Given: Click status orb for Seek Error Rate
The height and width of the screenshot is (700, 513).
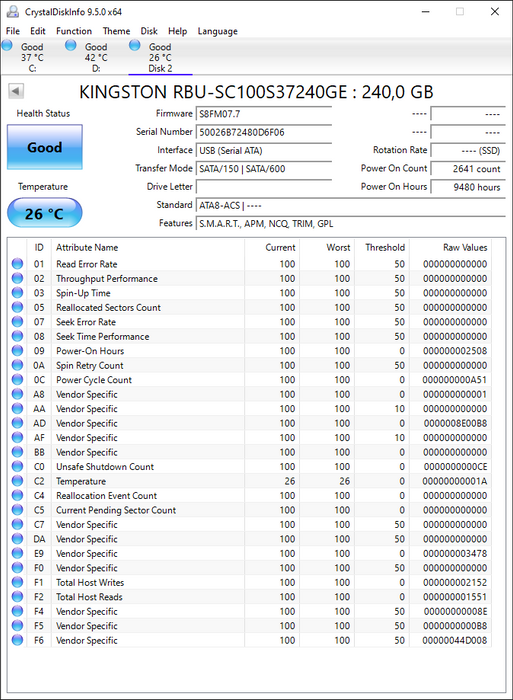Looking at the screenshot, I should coord(17,322).
